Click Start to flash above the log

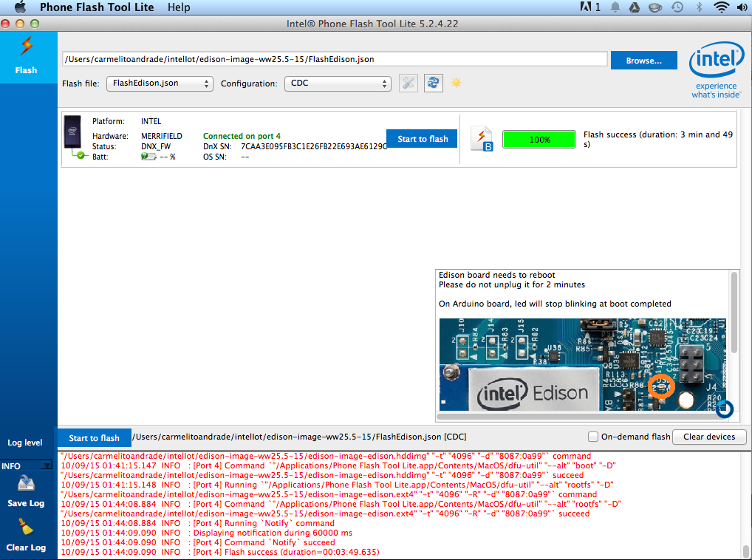click(x=94, y=438)
